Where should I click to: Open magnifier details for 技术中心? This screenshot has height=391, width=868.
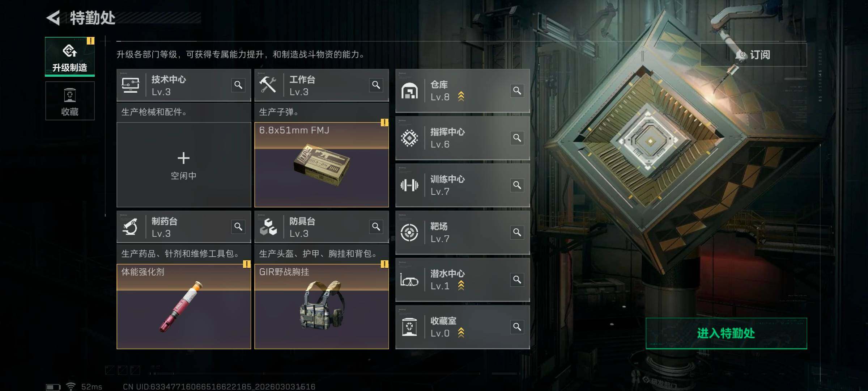coord(238,85)
